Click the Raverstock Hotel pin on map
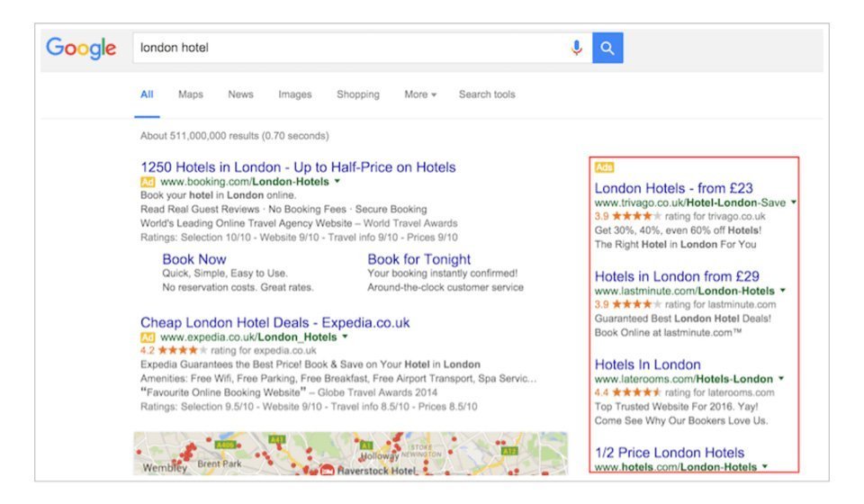This screenshot has height=504, width=864. (x=327, y=470)
